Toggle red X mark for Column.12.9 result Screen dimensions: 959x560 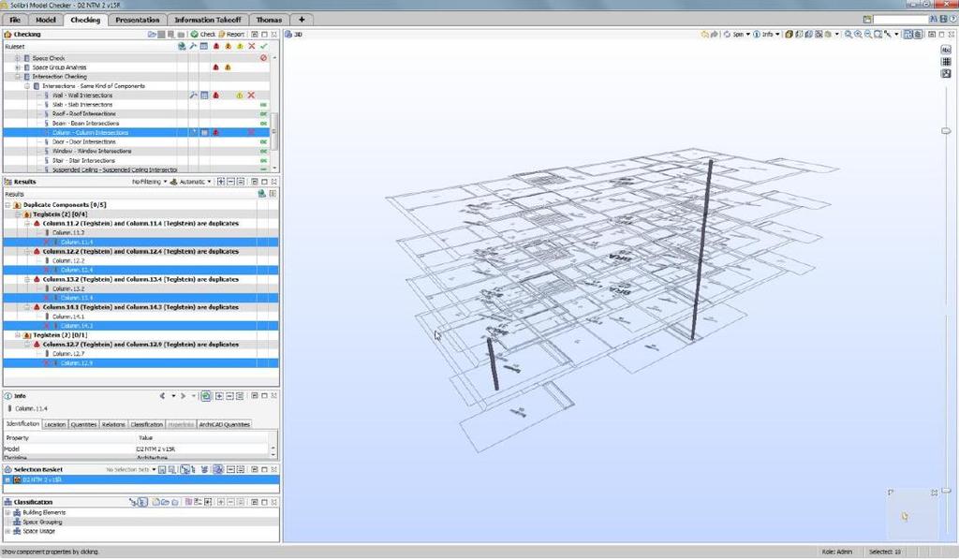point(46,363)
